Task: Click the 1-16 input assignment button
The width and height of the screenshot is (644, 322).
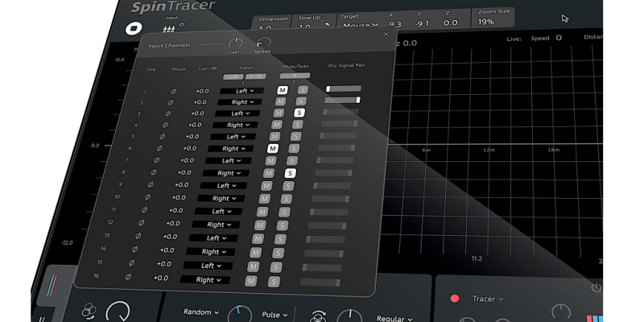Action: (256, 76)
